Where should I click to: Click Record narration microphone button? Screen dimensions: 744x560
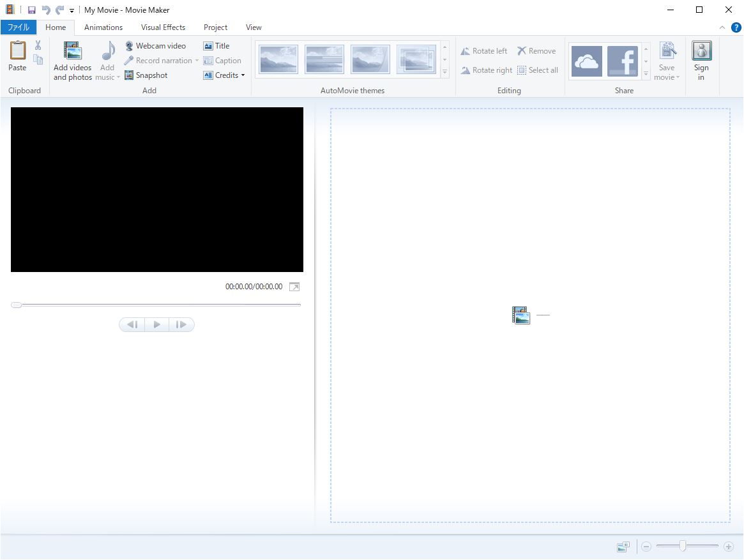point(158,60)
